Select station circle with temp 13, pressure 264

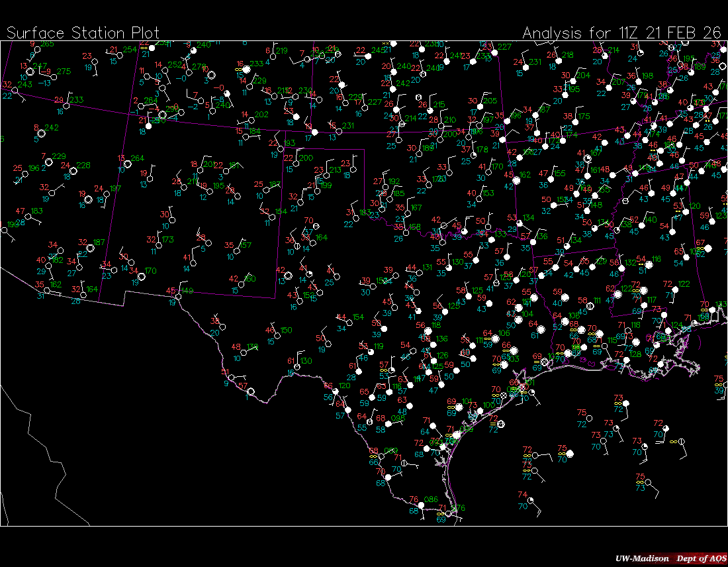127,164
